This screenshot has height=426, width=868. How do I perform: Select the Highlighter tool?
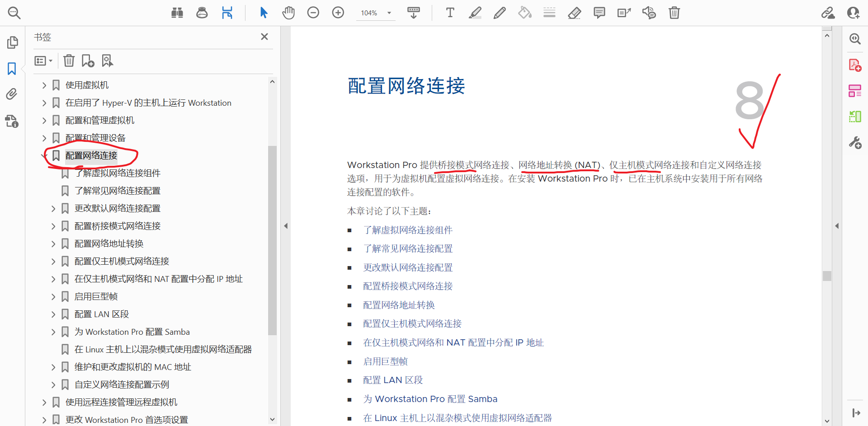coord(475,13)
